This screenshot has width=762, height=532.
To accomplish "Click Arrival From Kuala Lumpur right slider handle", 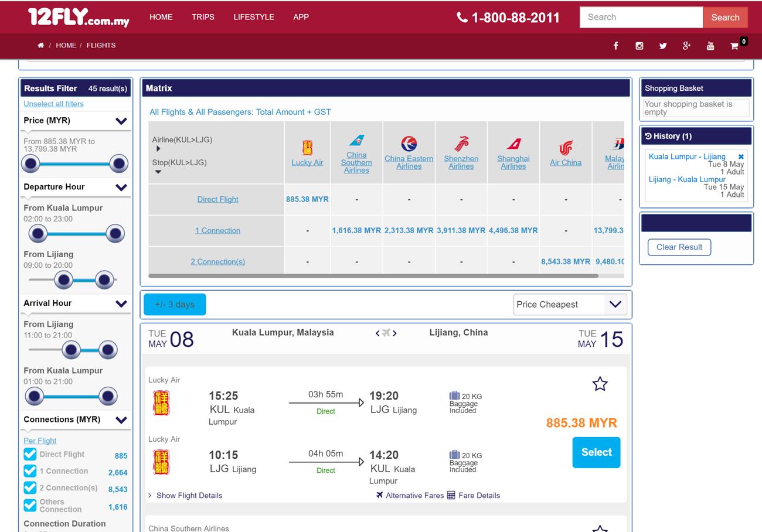I will point(108,396).
